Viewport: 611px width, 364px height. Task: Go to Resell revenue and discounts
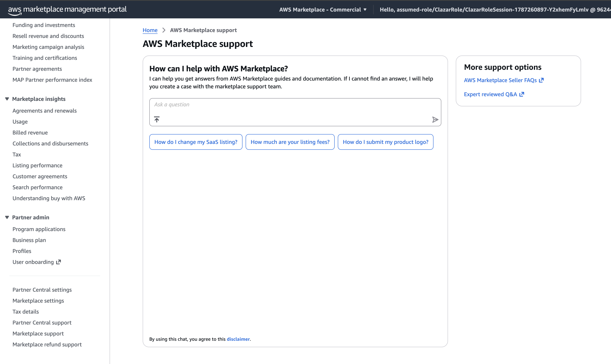(48, 36)
